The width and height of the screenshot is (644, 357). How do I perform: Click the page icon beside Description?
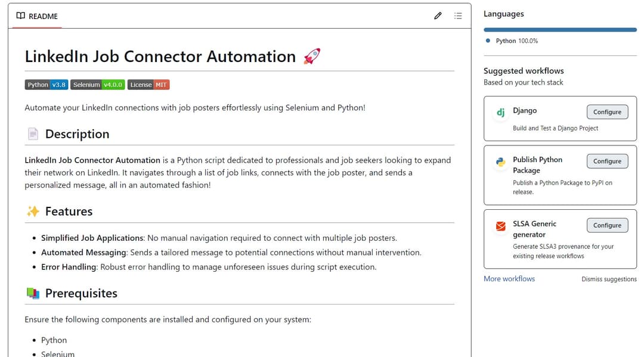click(33, 134)
